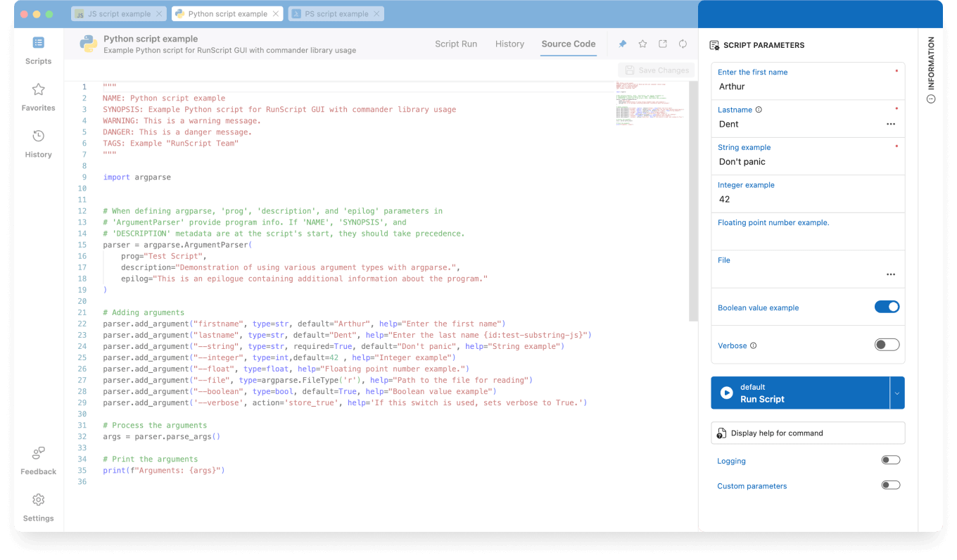Screen dimensions: 957x560
Task: Click the '# Adding arguments' comment line
Action: coord(143,312)
